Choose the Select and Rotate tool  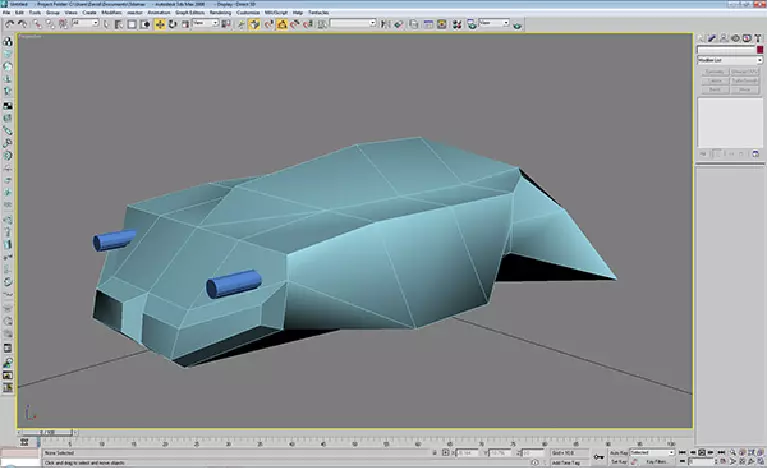[172, 23]
